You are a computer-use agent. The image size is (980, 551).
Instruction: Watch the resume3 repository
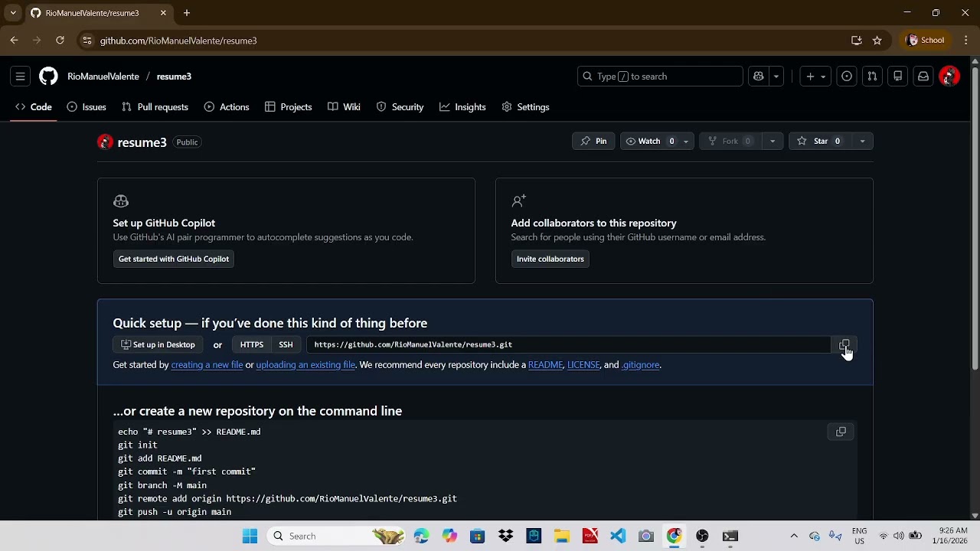tap(649, 142)
